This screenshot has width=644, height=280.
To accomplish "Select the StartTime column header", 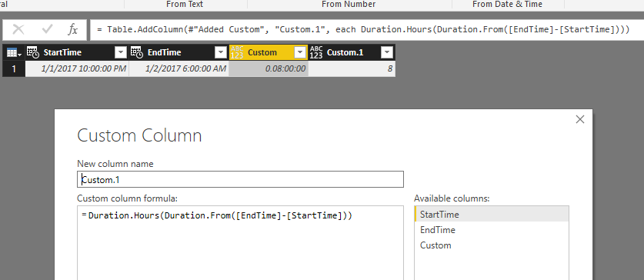I will click(x=77, y=52).
